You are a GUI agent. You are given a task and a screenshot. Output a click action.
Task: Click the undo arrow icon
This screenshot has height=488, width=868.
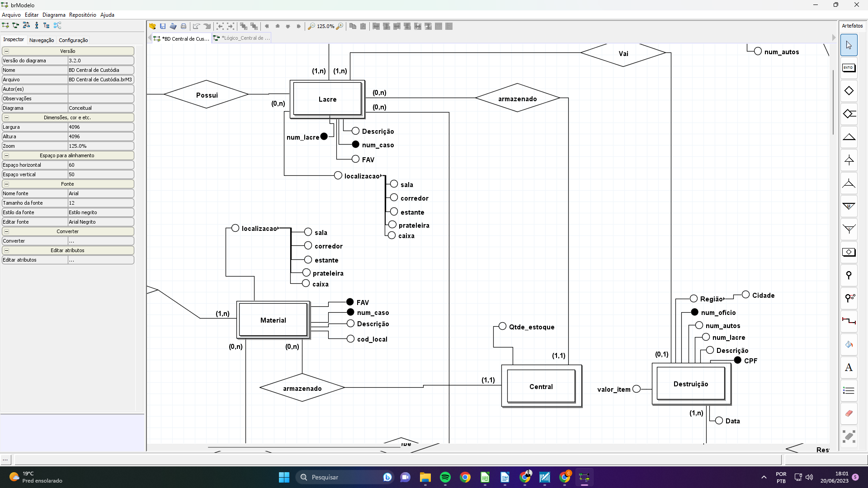click(x=196, y=26)
